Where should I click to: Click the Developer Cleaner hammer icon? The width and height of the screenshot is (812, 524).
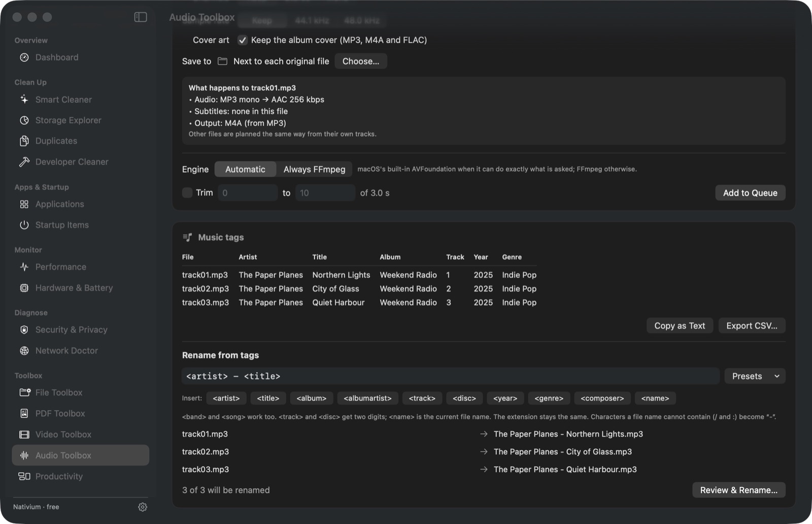[24, 162]
